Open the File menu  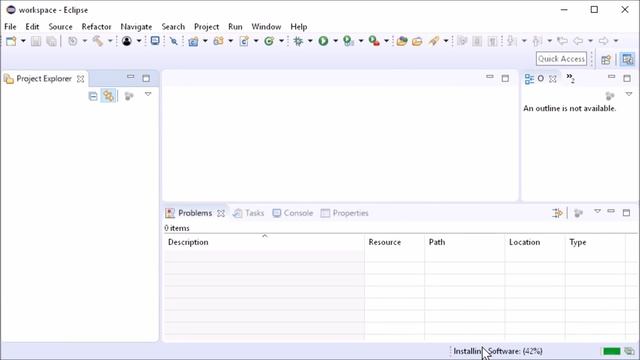pyautogui.click(x=10, y=27)
